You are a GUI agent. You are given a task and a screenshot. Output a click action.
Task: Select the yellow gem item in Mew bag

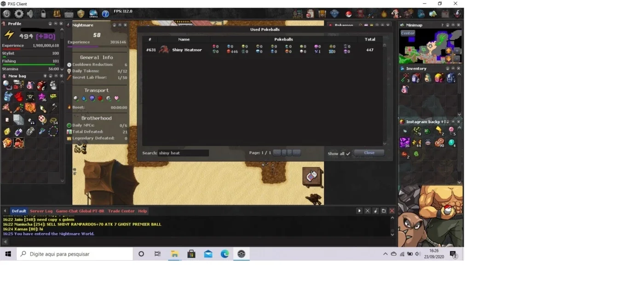(x=7, y=132)
